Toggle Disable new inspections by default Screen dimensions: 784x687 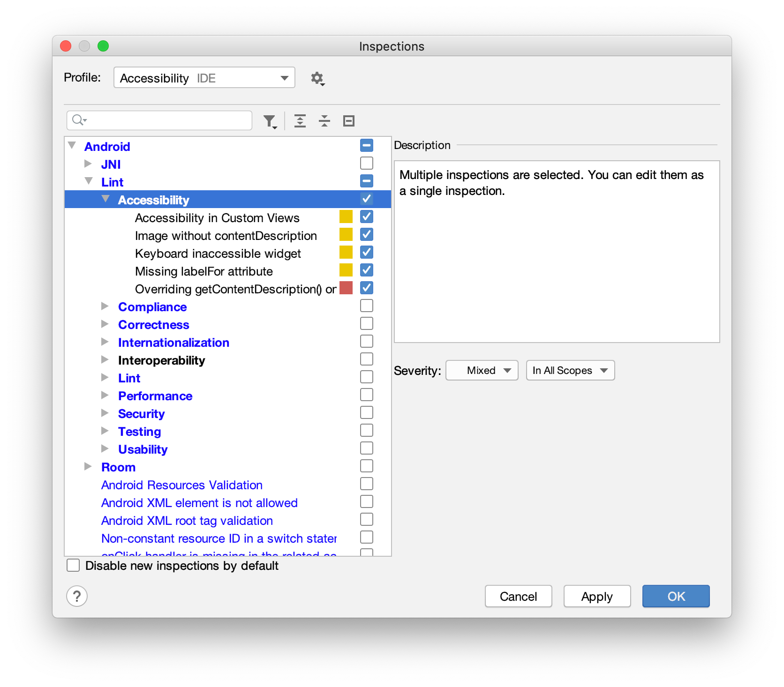click(73, 565)
